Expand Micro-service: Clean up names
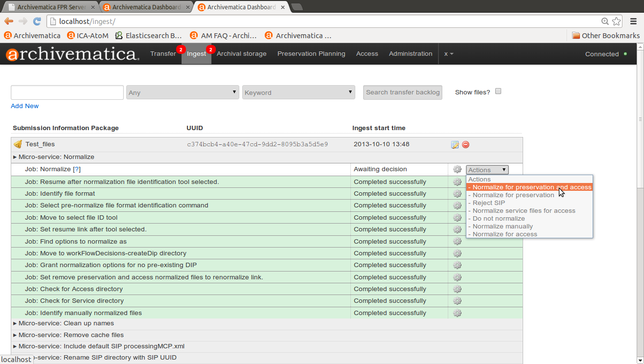 66,323
